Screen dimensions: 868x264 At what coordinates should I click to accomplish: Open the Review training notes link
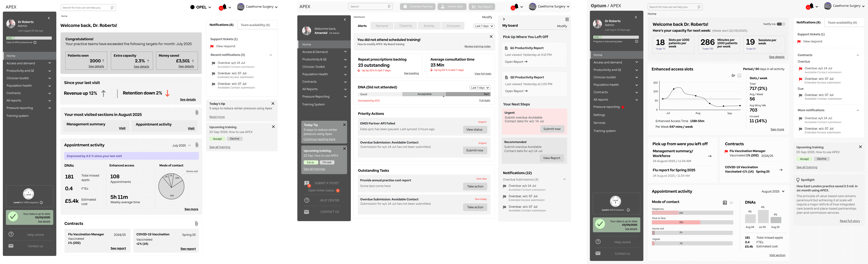[x=477, y=47]
